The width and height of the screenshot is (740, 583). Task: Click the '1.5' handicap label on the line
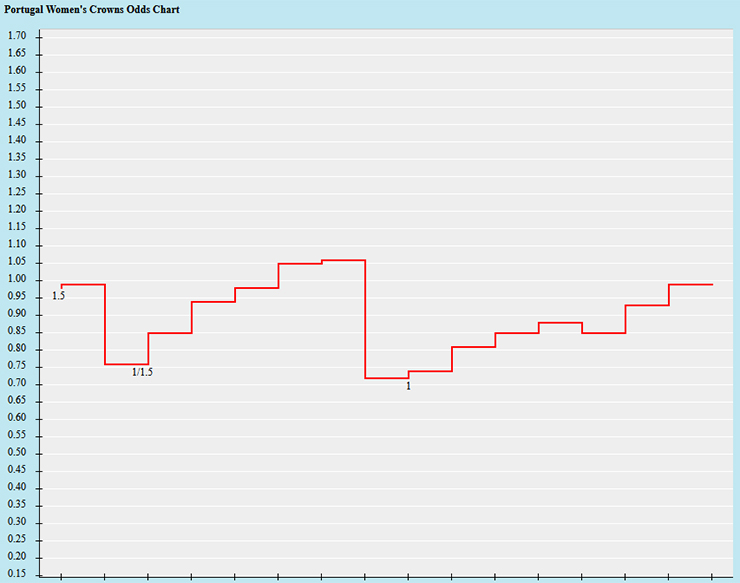(x=58, y=296)
